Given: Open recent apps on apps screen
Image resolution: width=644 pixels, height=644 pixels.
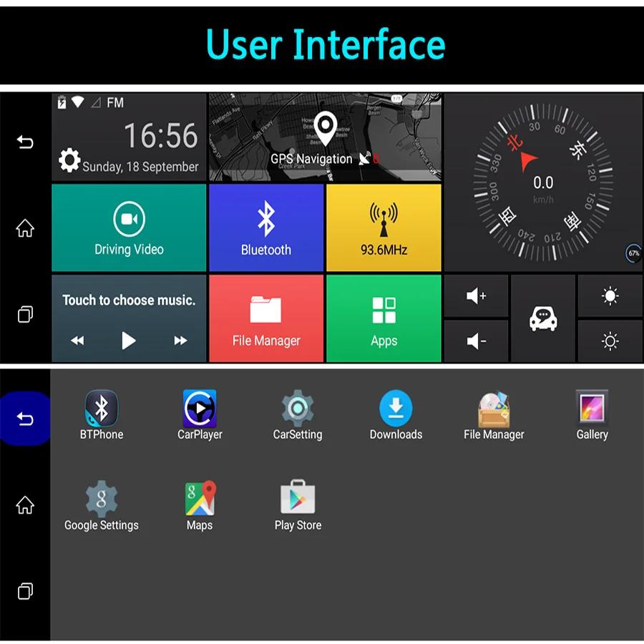Looking at the screenshot, I should (25, 591).
